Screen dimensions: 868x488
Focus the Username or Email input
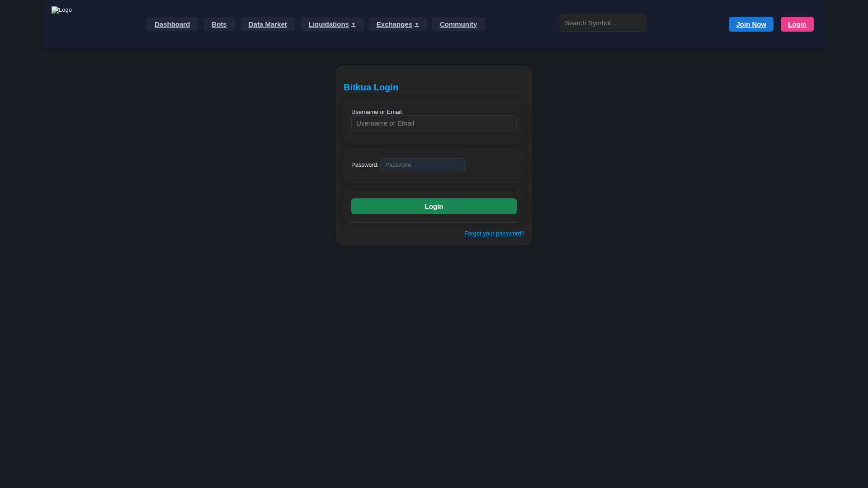(x=434, y=123)
